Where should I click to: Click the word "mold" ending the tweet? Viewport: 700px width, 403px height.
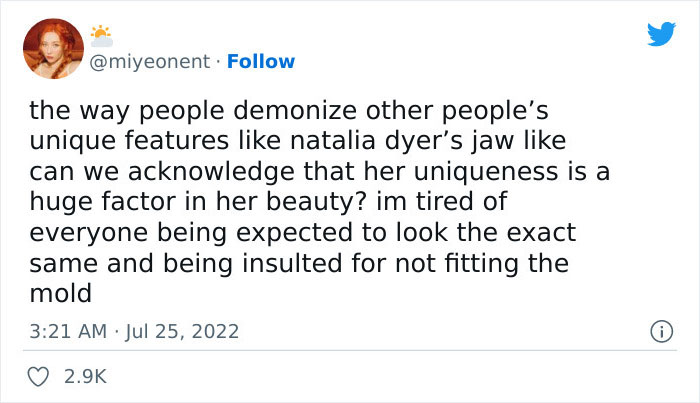[x=61, y=294]
